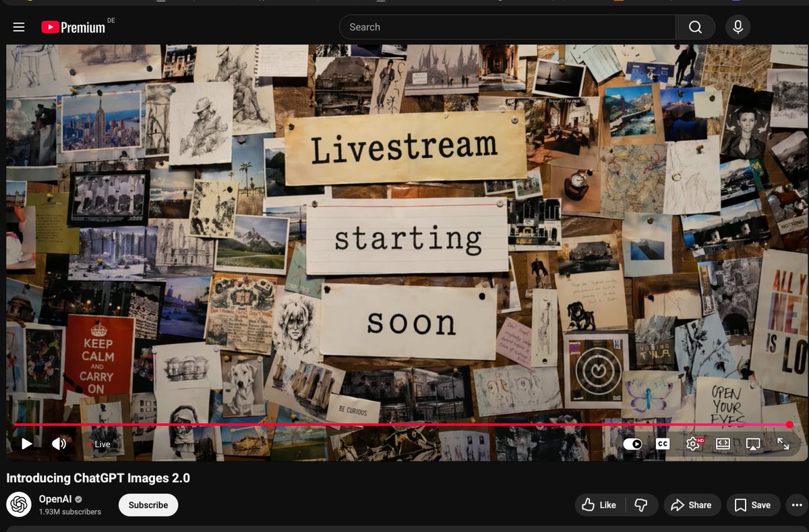Share the video

click(x=692, y=505)
